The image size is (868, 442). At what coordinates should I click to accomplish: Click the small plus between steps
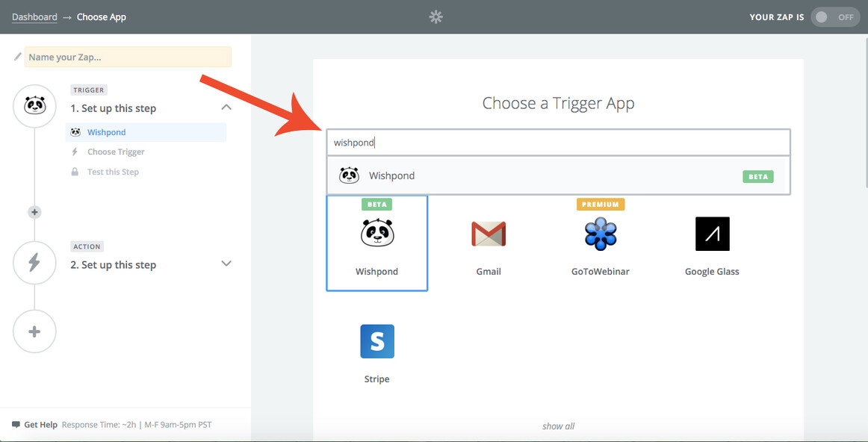click(x=34, y=212)
